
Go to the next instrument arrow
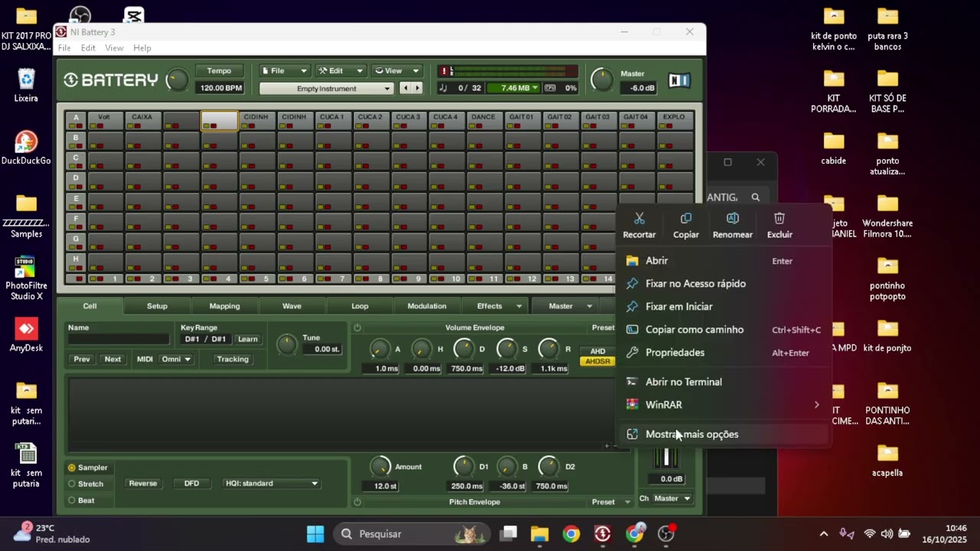417,89
